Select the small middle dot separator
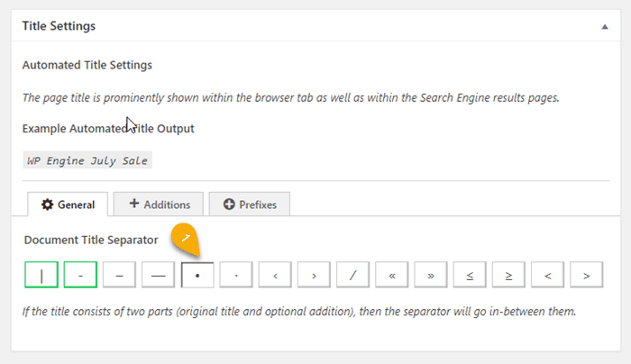The width and height of the screenshot is (631, 364). 236,275
